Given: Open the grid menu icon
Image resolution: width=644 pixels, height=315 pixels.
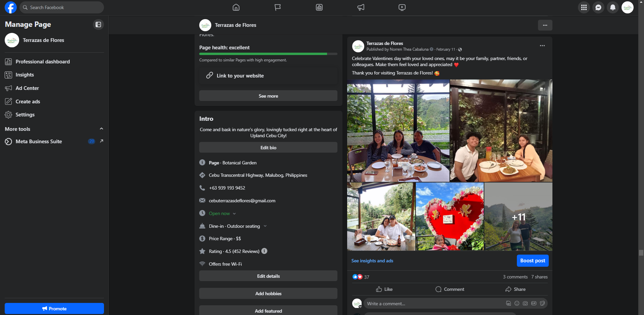Looking at the screenshot, I should pos(584,7).
